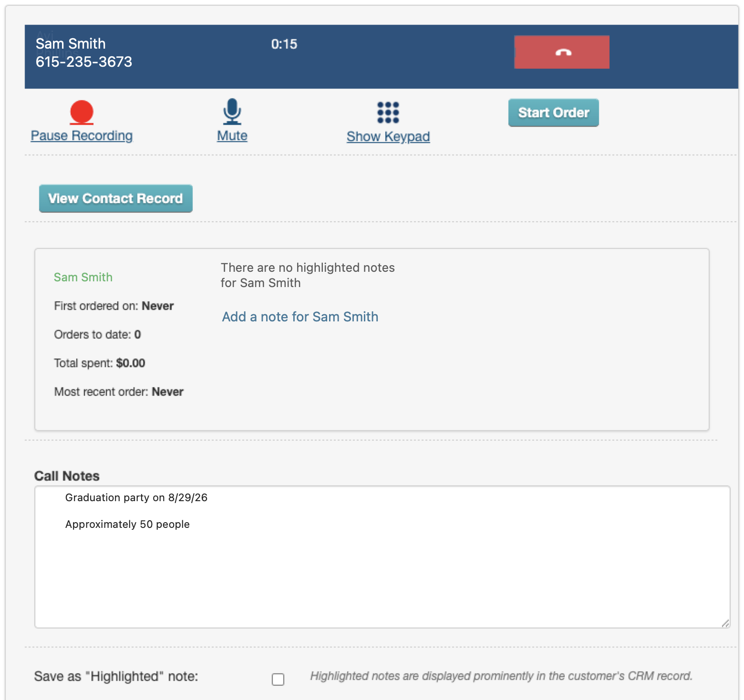Click the red record circle icon
744x700 pixels.
[82, 112]
